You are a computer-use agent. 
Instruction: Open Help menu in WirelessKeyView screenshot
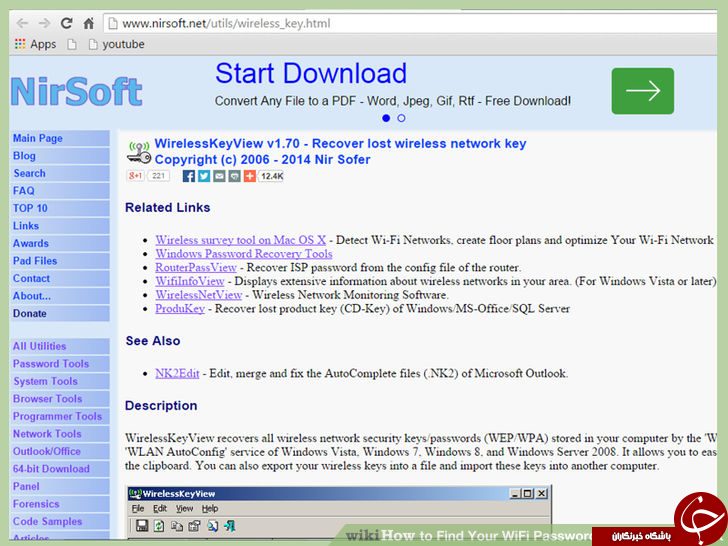coord(210,509)
